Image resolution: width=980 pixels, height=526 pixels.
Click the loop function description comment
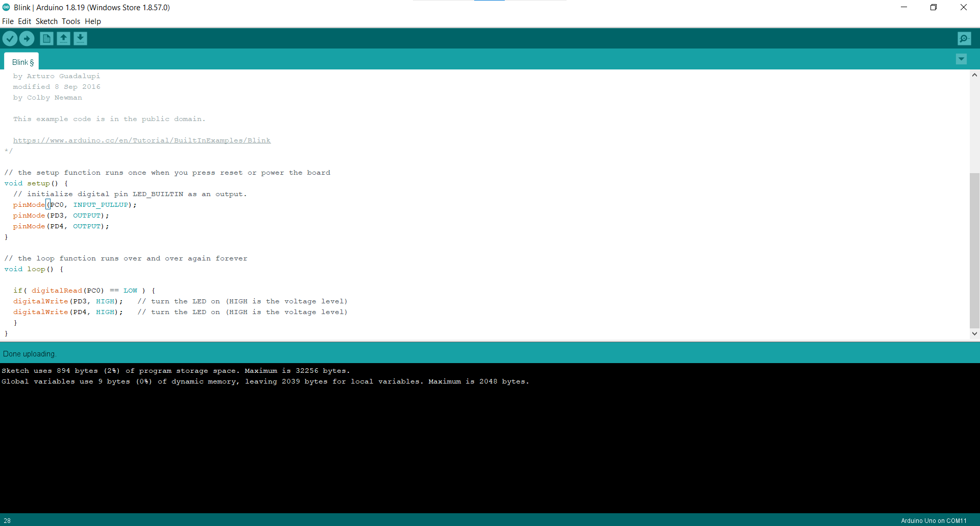(x=126, y=258)
